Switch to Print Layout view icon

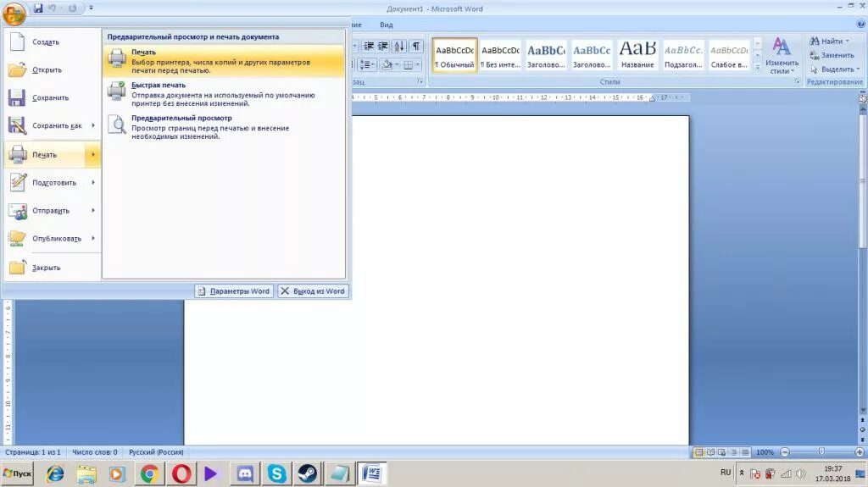[x=699, y=452]
